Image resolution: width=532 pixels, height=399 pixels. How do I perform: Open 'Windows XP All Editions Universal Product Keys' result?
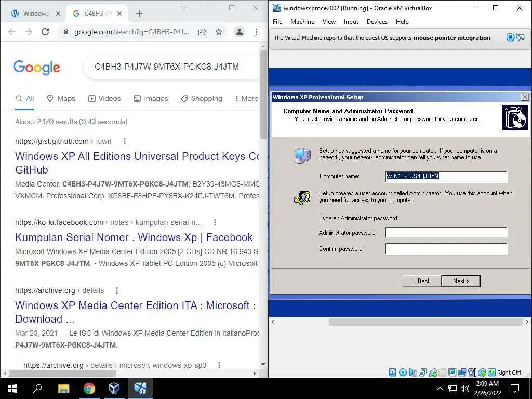tap(137, 163)
